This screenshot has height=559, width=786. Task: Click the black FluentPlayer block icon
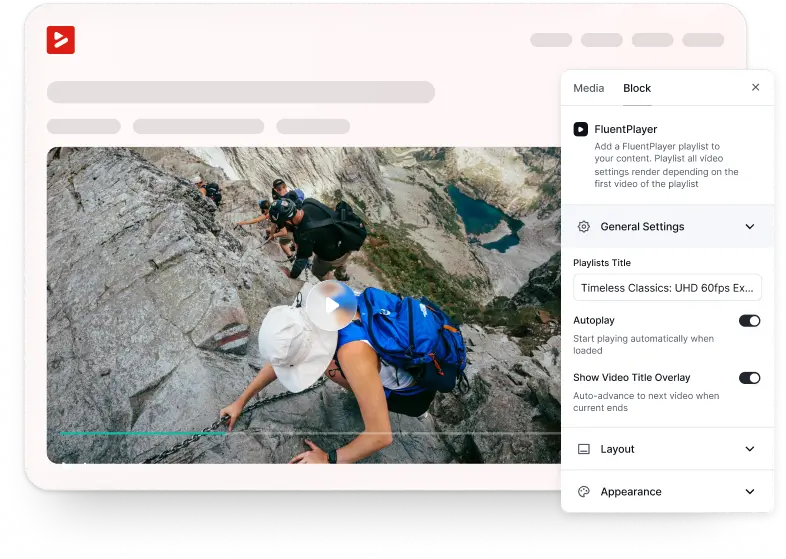(580, 129)
